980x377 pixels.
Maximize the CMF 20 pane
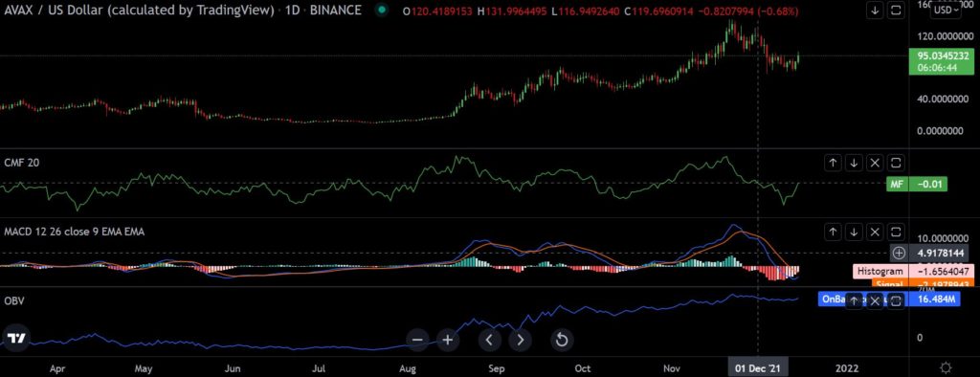point(896,164)
